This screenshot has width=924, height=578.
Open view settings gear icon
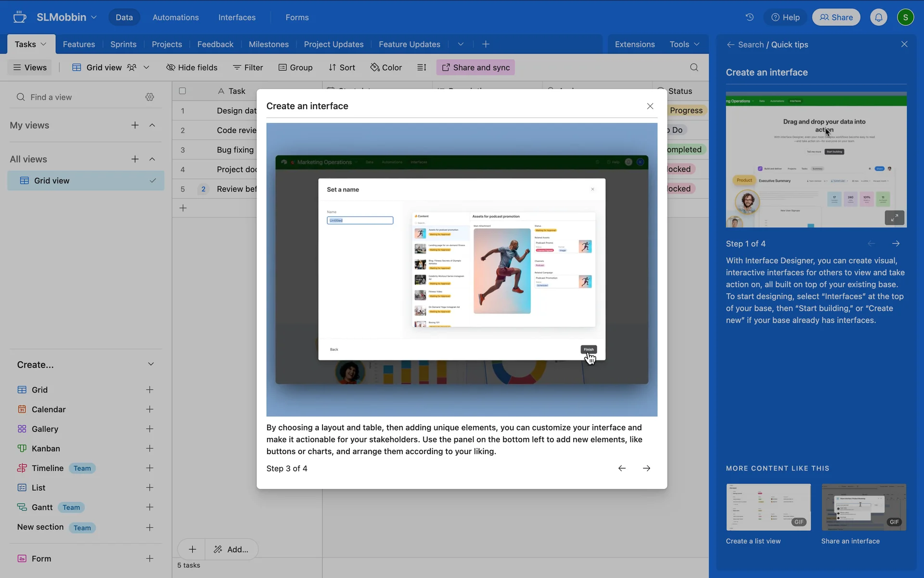click(x=150, y=97)
